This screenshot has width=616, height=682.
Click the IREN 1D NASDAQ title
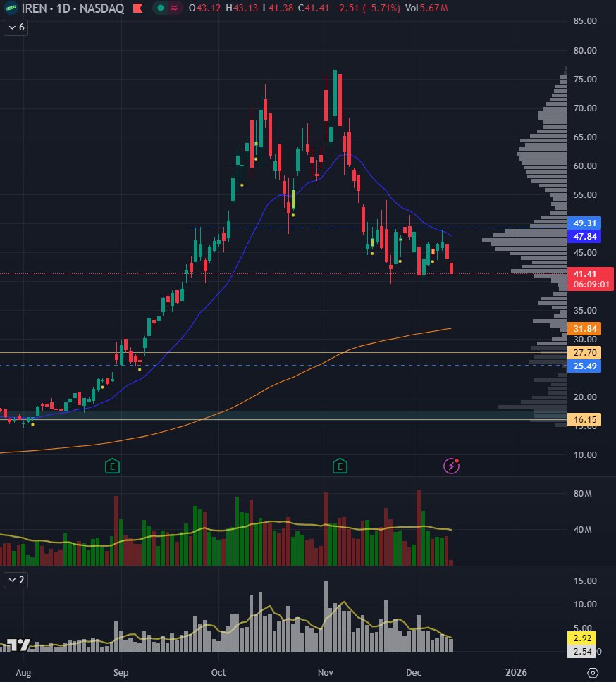pyautogui.click(x=73, y=8)
